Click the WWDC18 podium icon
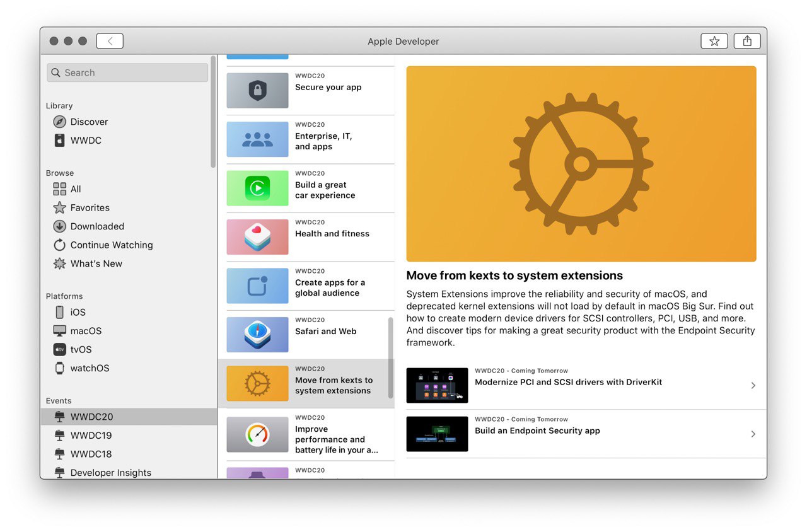Viewport: 807px width, 532px height. click(59, 454)
